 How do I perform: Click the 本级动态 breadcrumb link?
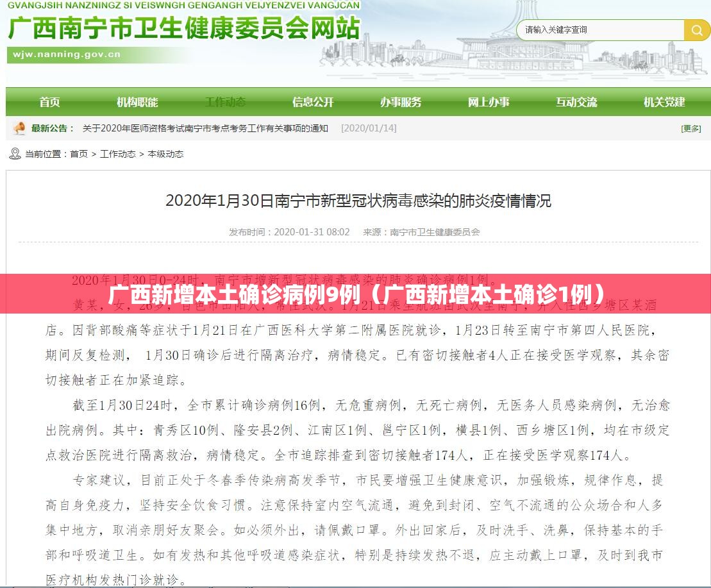tap(165, 154)
